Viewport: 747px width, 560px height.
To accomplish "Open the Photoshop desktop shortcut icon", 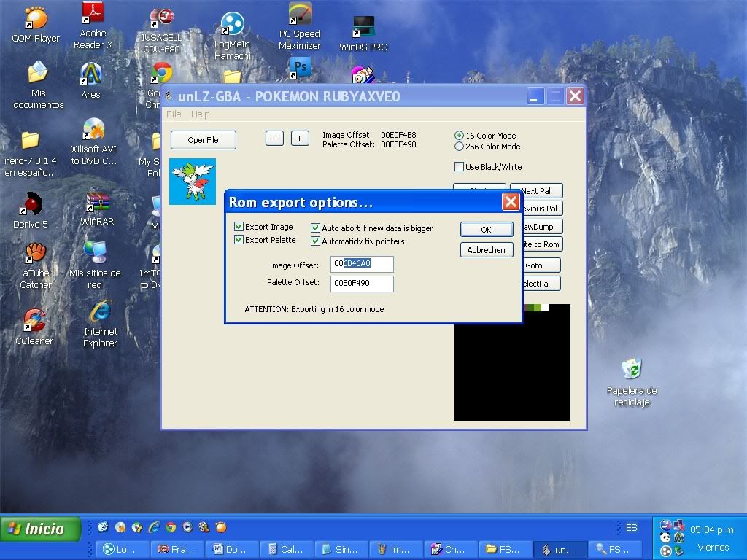I will coord(300,68).
